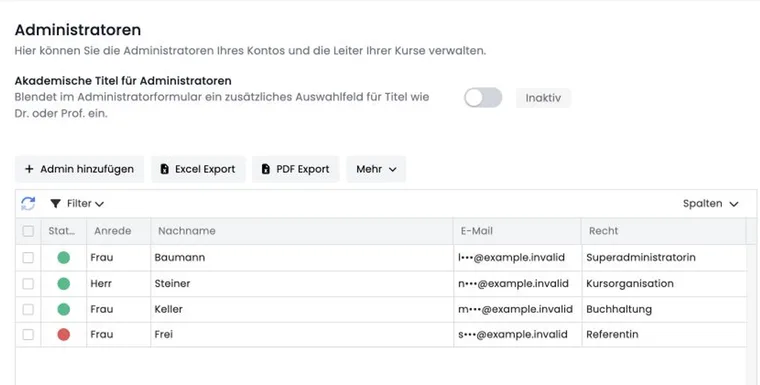
Task: Check the checkbox for Frei row
Action: [28, 335]
